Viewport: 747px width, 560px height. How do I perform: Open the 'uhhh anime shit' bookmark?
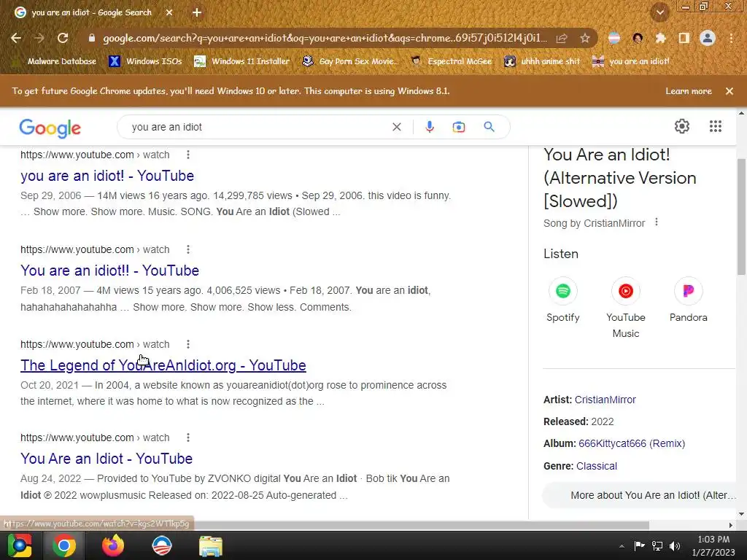[543, 61]
